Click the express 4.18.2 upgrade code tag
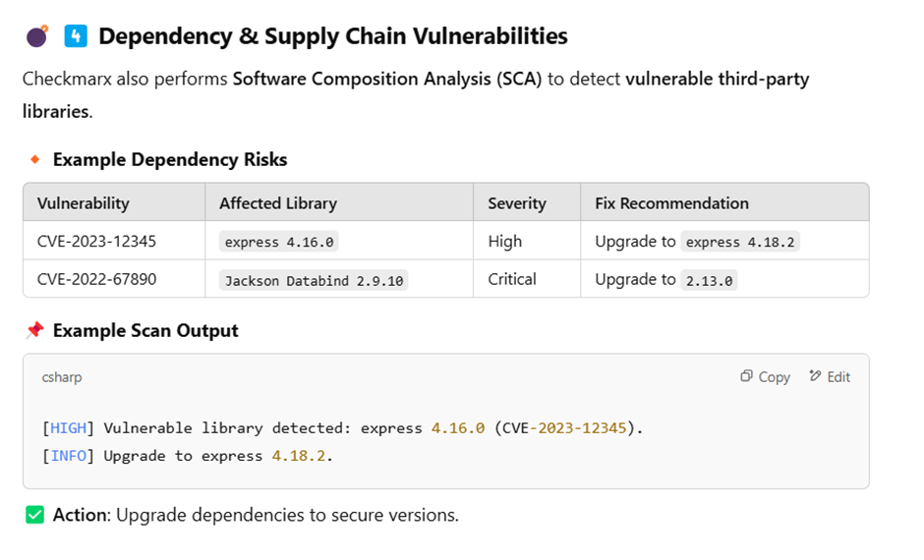924x560 pixels. 740,242
